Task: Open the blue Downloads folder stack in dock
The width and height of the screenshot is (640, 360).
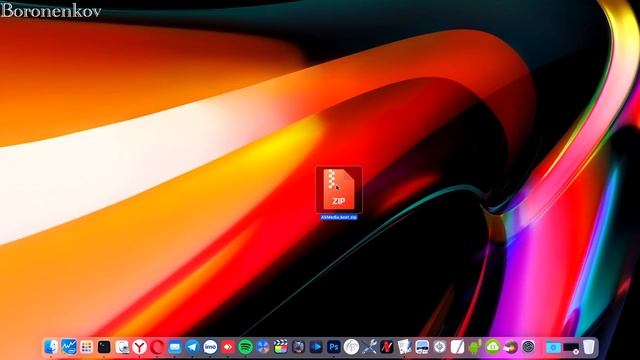Action: 553,347
